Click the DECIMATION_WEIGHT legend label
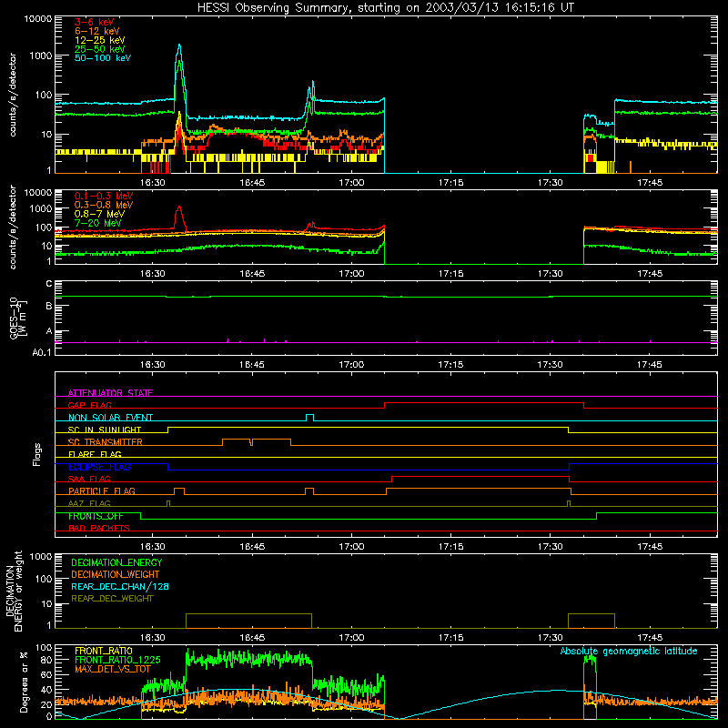 (x=116, y=574)
